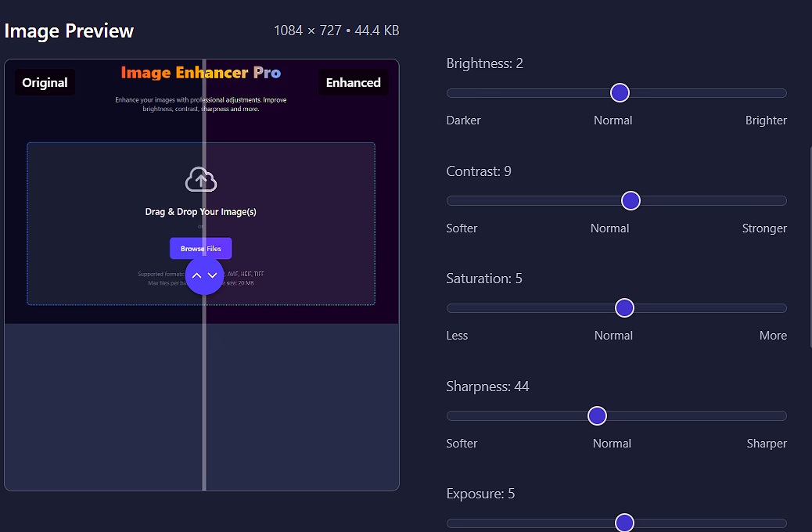The image size is (812, 532).
Task: Click the Original badge on the preview
Action: tap(45, 83)
